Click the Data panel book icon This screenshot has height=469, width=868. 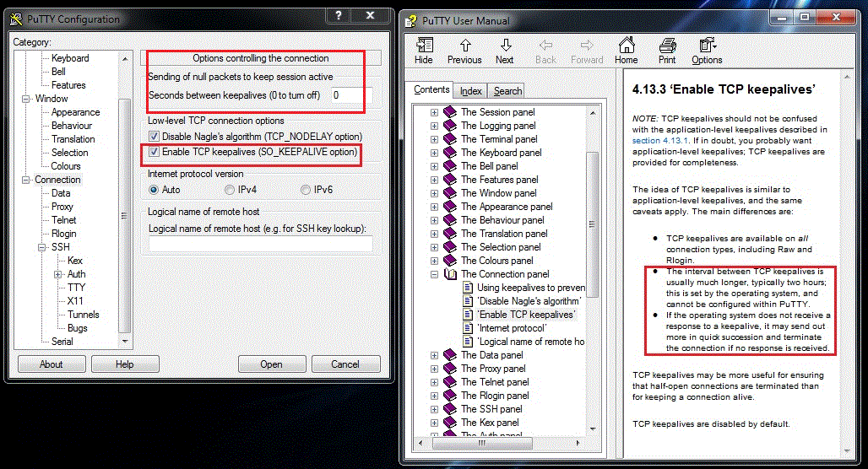[x=450, y=355]
